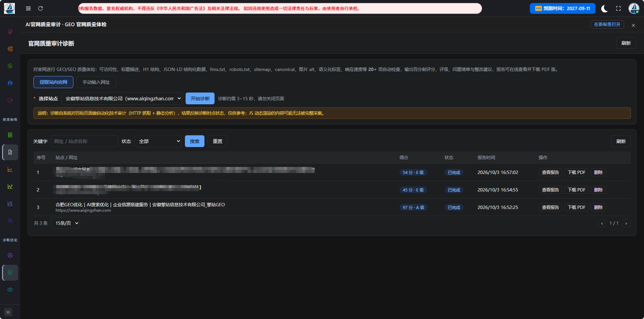Open the 状态 filter dropdown showing 全部

point(158,141)
